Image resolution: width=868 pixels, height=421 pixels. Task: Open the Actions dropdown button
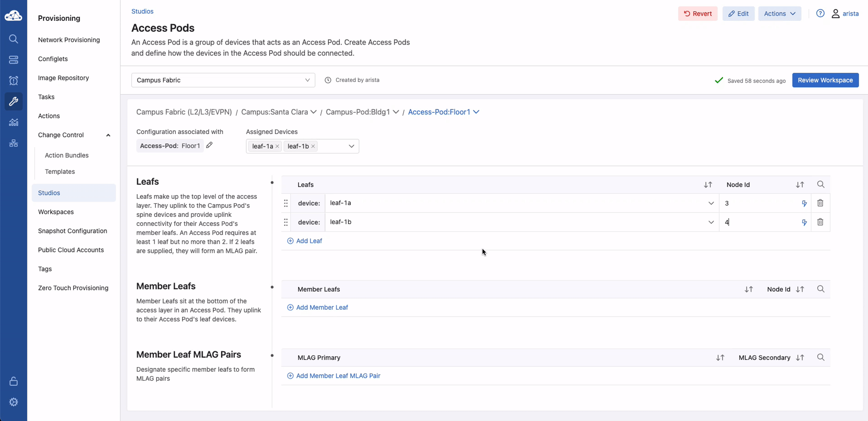(779, 13)
